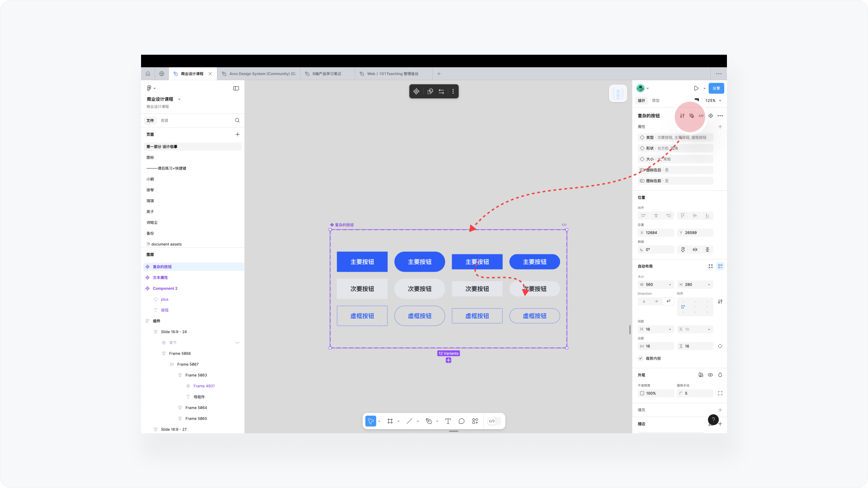
Task: Open the horizontal gap 16 dropdown
Action: pyautogui.click(x=670, y=329)
